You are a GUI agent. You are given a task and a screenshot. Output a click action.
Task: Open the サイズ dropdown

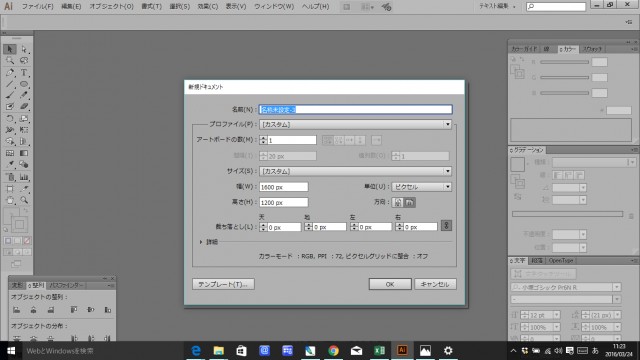[x=355, y=171]
